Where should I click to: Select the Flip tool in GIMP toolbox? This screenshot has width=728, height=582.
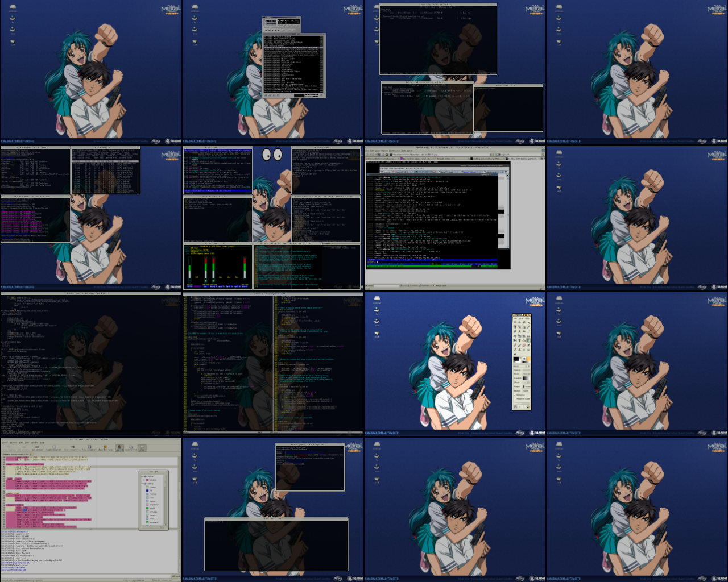click(x=515, y=340)
